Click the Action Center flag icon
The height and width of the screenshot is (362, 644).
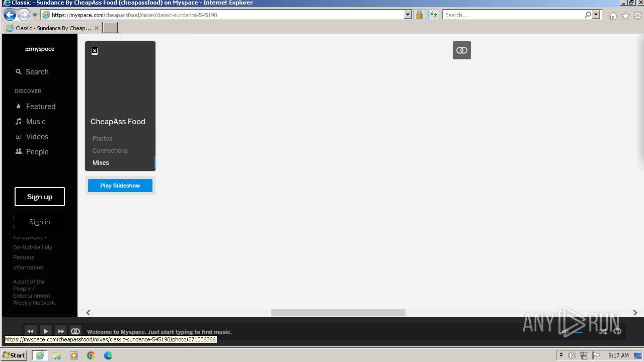[596, 355]
